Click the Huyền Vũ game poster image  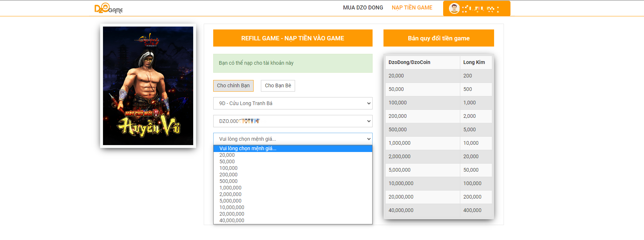(x=148, y=86)
